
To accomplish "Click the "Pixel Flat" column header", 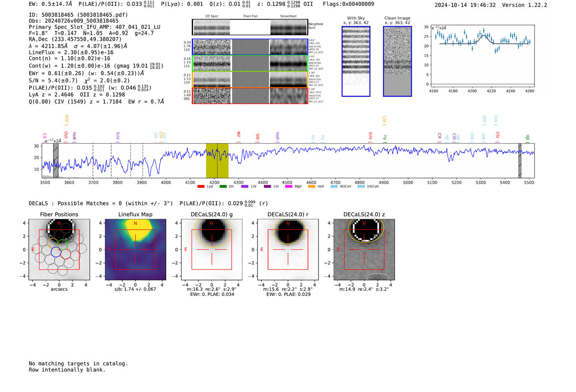I will pyautogui.click(x=250, y=16).
